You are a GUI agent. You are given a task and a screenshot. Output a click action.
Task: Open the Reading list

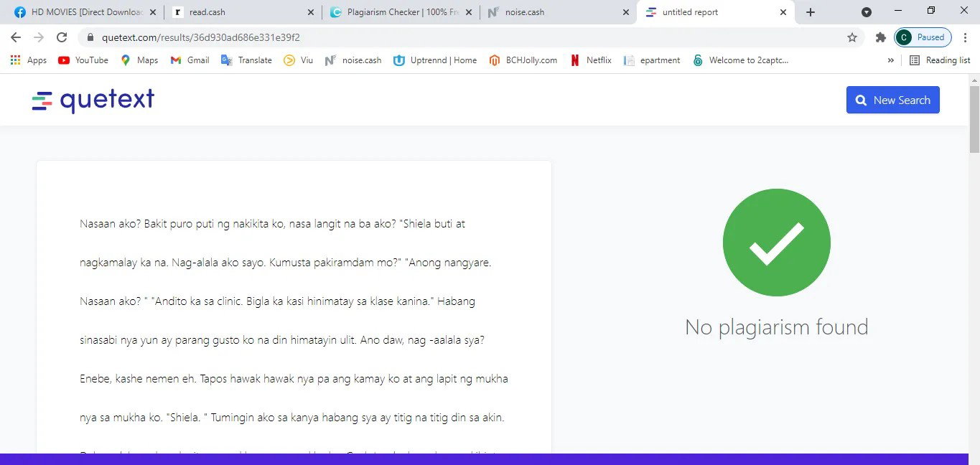pyautogui.click(x=940, y=60)
